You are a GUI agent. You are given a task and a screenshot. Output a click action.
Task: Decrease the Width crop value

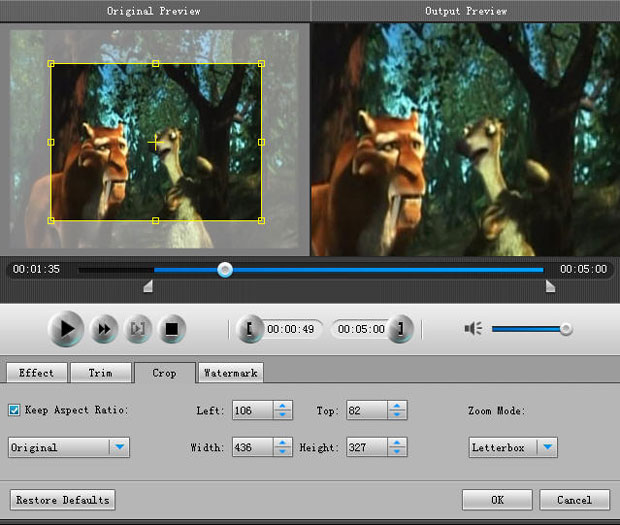[283, 451]
